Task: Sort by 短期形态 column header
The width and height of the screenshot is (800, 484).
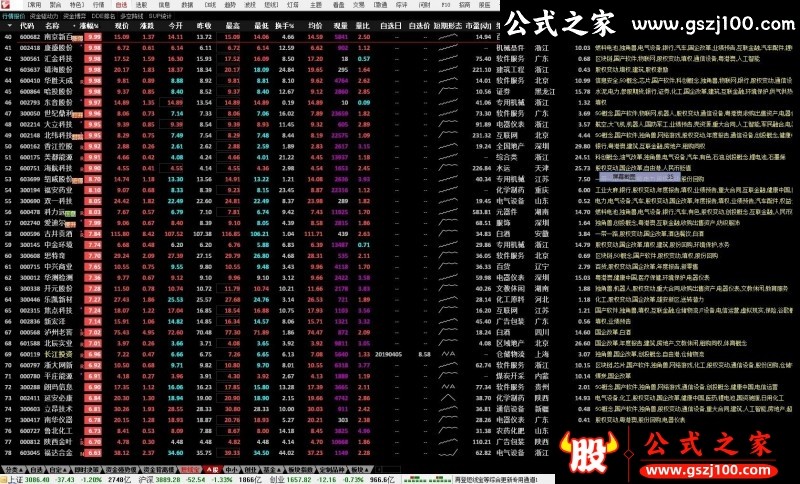Action: pyautogui.click(x=447, y=25)
